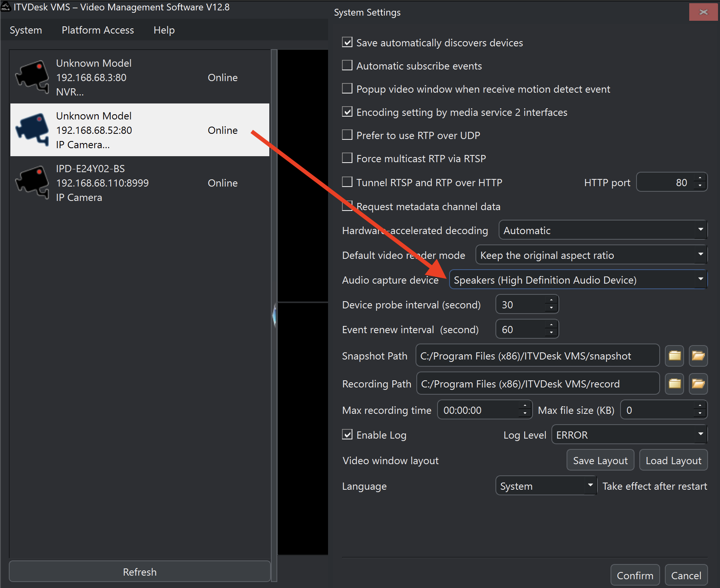
Task: Click Refresh to reload device list
Action: [x=139, y=572]
